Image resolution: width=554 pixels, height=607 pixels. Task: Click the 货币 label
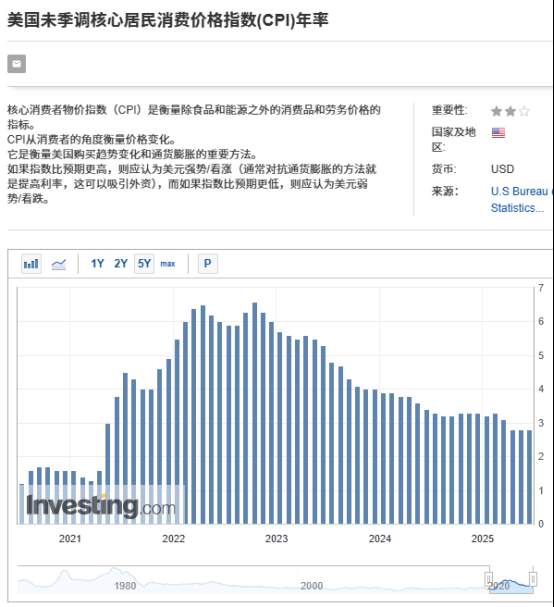point(444,169)
